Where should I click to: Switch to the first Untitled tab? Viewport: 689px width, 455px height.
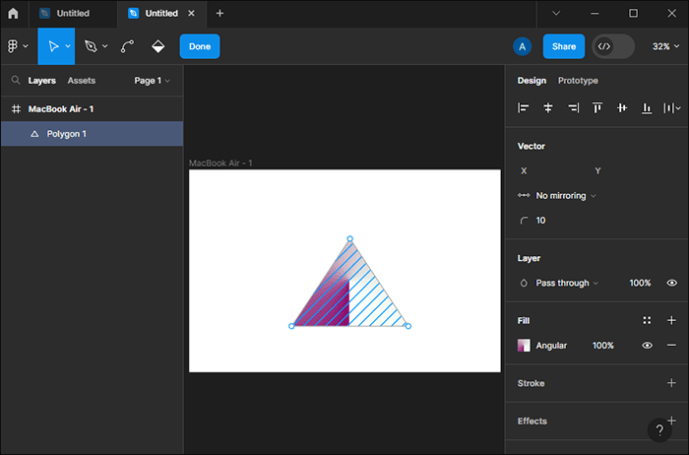[x=73, y=13]
